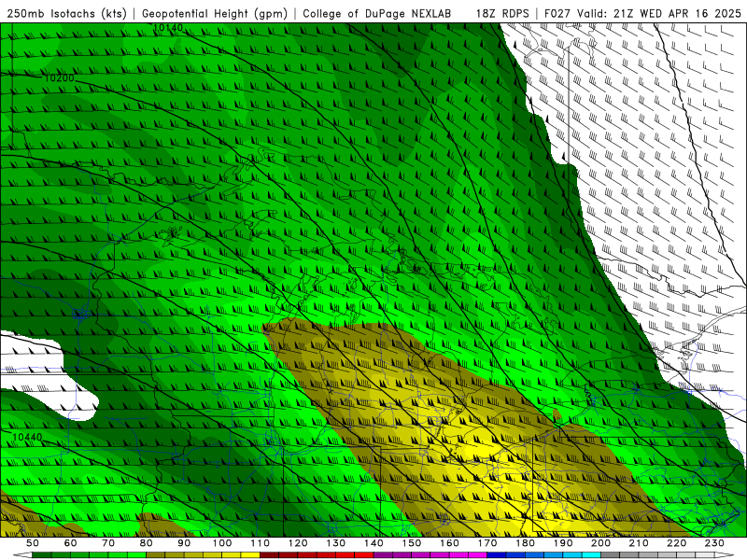Select the dark purple swatch after red

coord(383,554)
